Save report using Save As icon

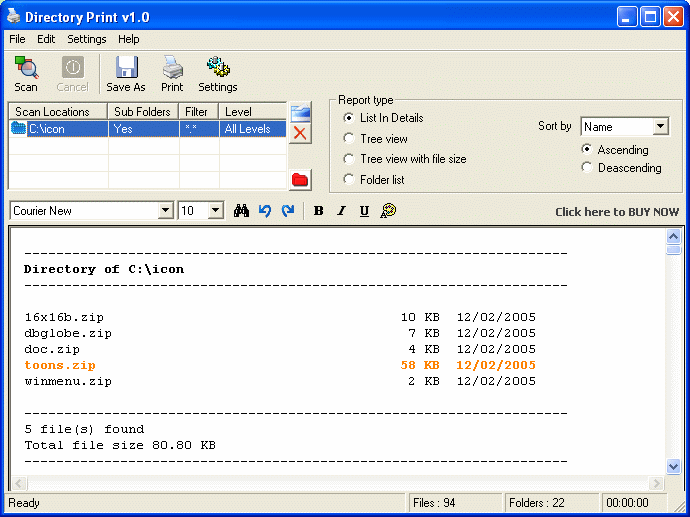[x=126, y=73]
